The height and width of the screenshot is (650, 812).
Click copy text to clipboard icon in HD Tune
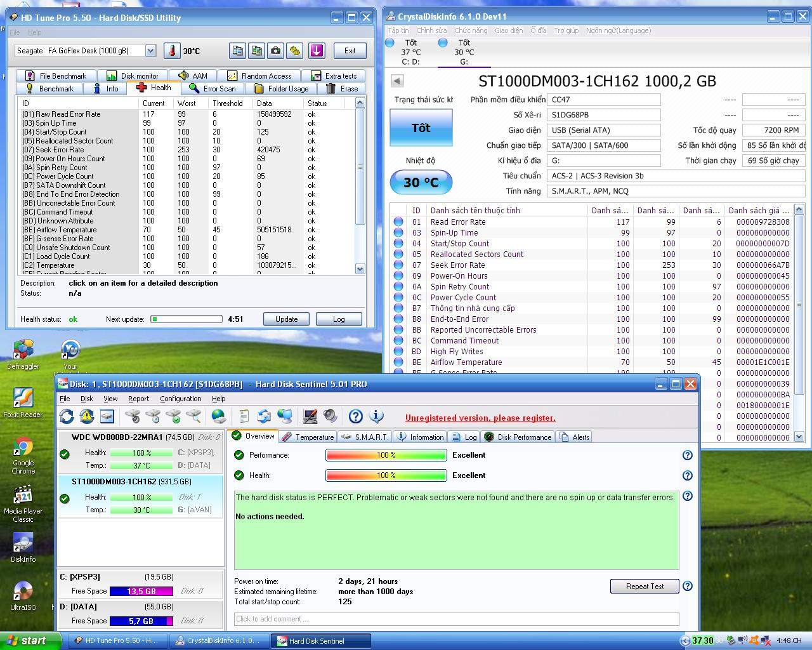(x=238, y=51)
